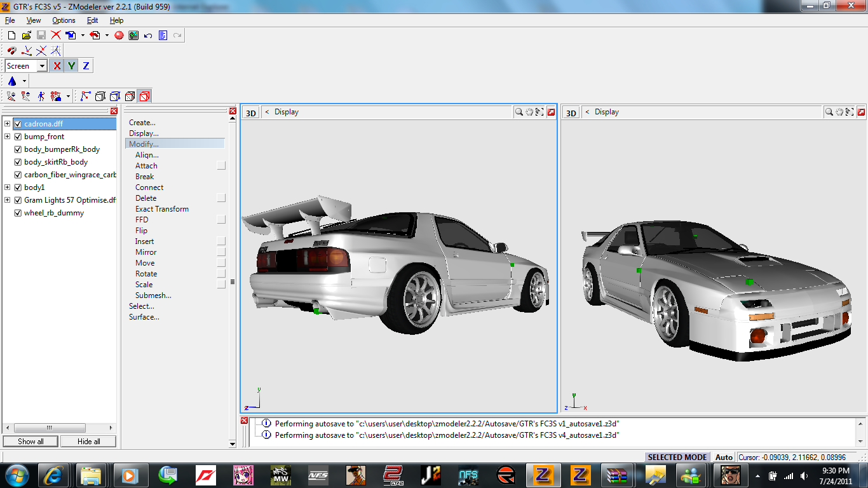Viewport: 868px width, 488px height.
Task: Open the Help menu
Action: pos(117,20)
